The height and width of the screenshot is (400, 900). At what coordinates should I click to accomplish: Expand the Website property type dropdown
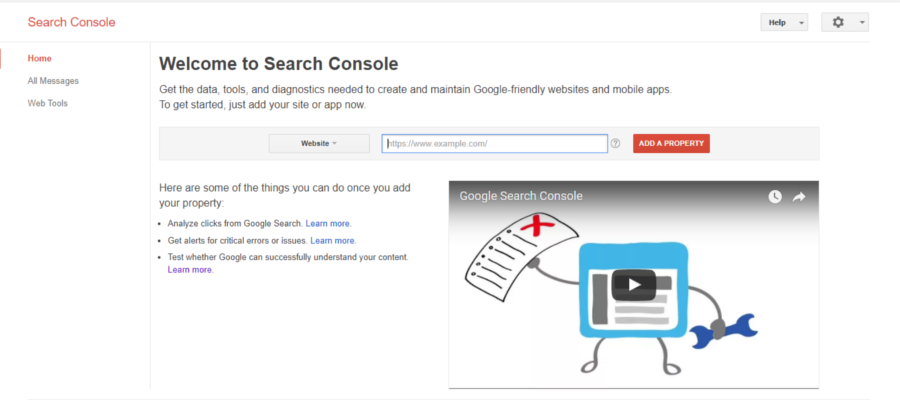[319, 143]
